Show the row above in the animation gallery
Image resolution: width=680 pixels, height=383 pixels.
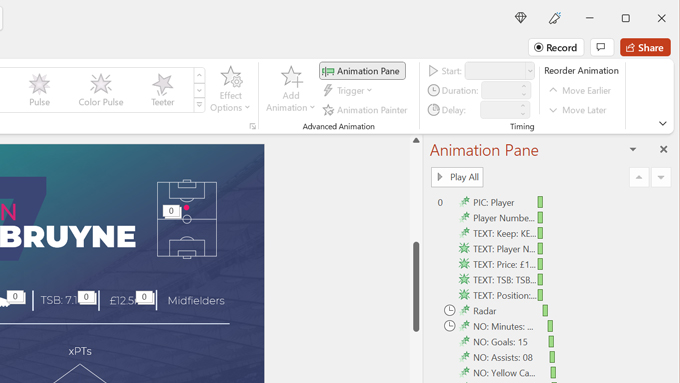tap(199, 76)
